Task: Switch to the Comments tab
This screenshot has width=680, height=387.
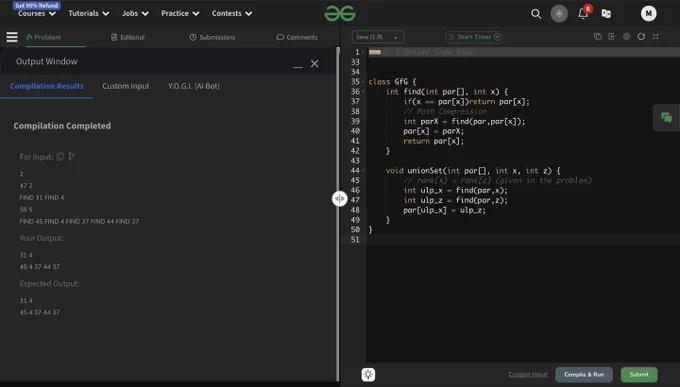Action: click(x=297, y=37)
